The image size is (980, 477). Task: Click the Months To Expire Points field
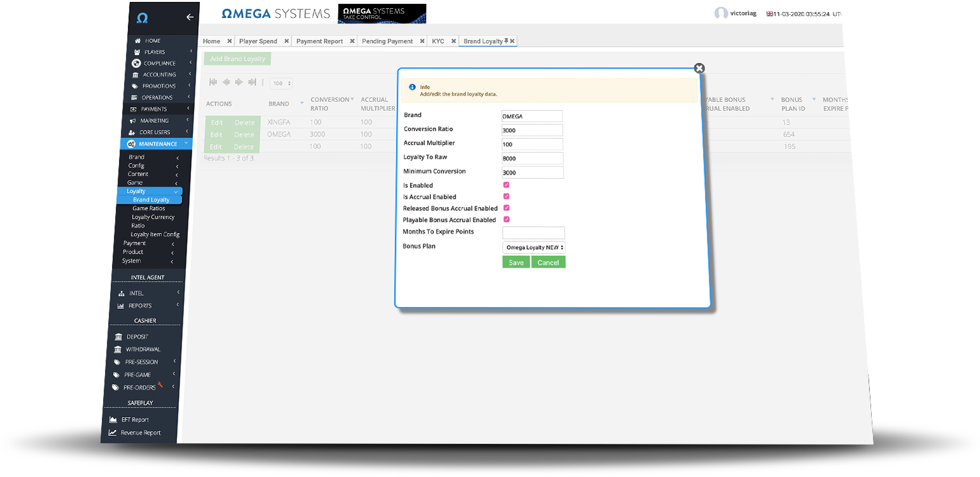pos(534,232)
